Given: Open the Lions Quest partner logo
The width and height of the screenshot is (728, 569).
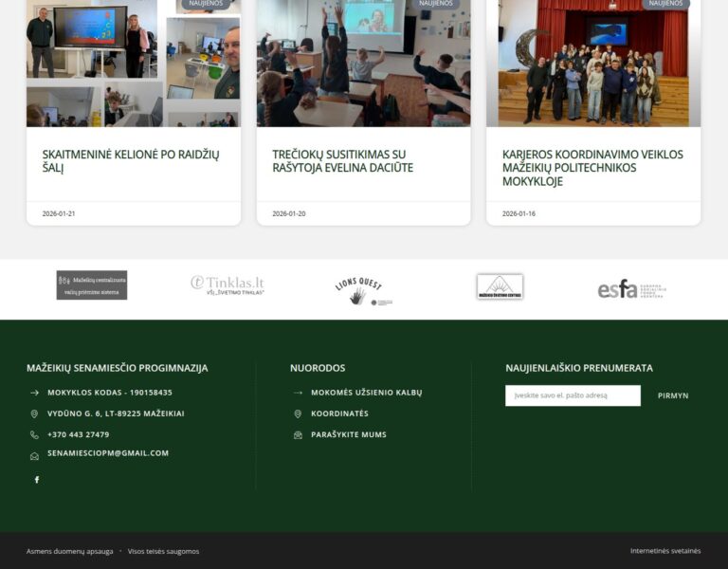Looking at the screenshot, I should (363, 290).
